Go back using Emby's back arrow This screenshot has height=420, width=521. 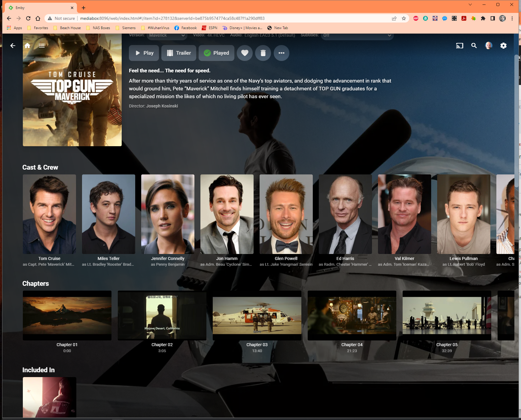point(13,46)
